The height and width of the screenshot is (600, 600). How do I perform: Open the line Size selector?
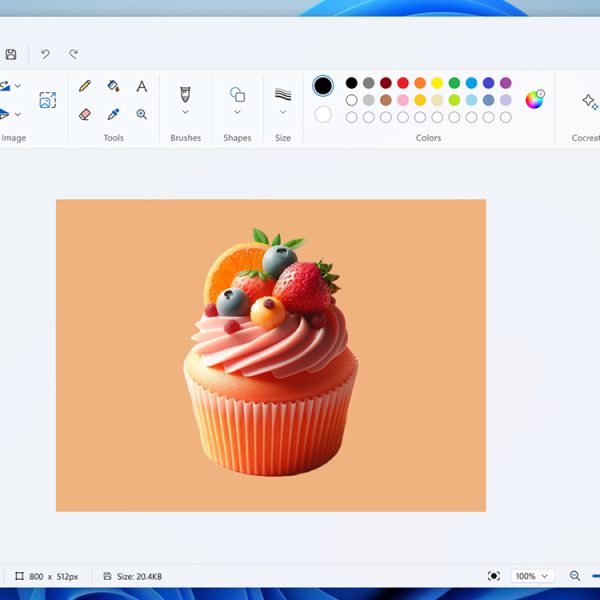click(x=283, y=94)
